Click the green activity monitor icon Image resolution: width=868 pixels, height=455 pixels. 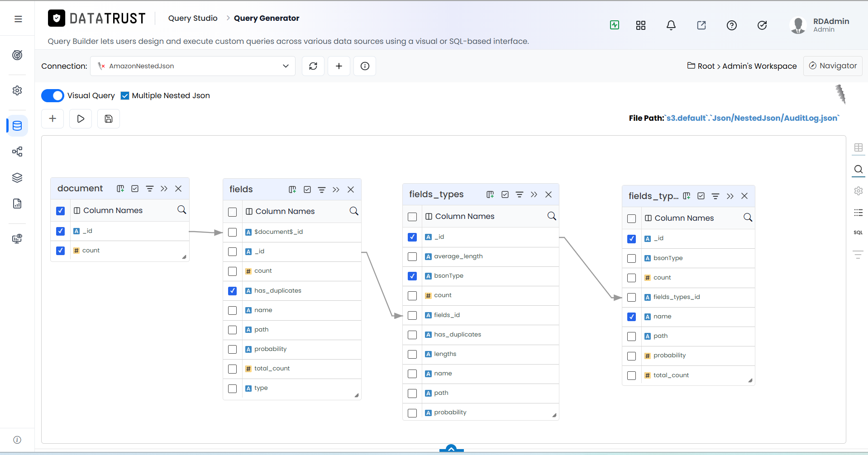(615, 25)
